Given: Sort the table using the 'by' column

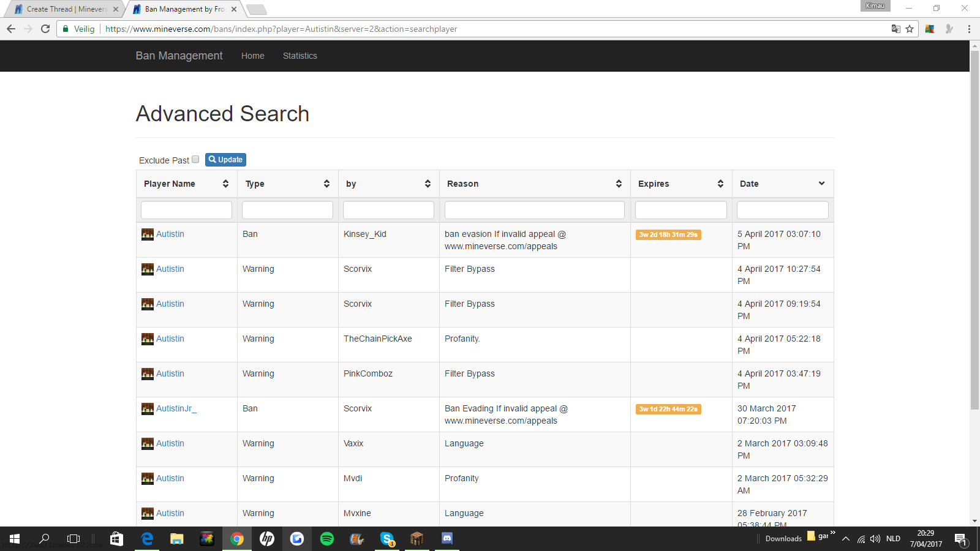Looking at the screenshot, I should tap(389, 184).
